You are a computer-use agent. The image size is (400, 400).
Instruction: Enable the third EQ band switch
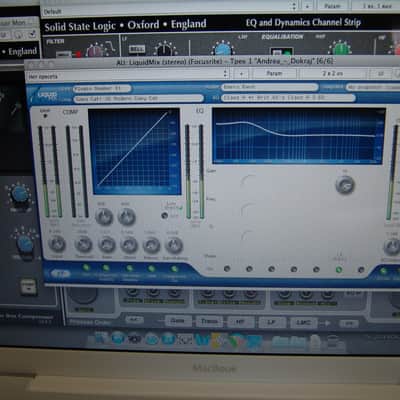click(x=272, y=269)
